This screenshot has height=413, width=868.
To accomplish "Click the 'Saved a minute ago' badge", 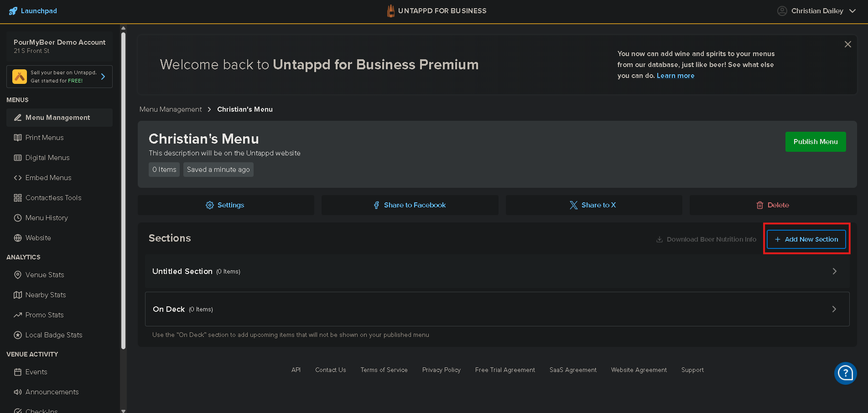I will pos(218,170).
